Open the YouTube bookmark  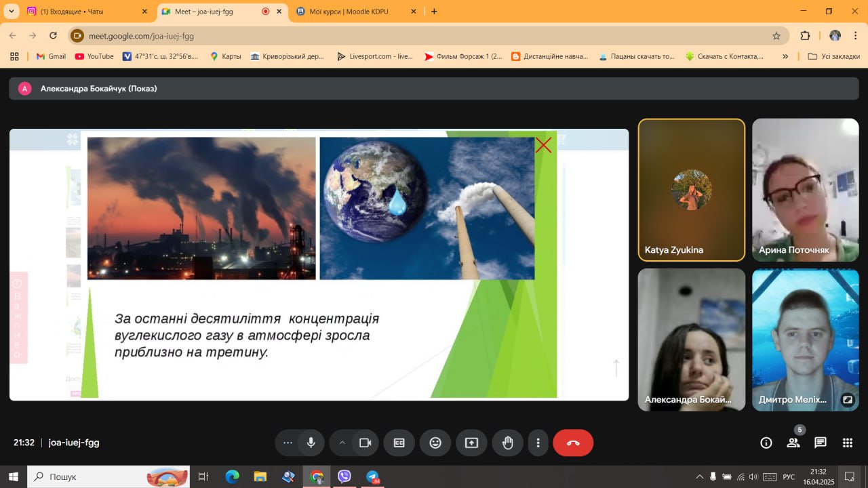tap(94, 56)
